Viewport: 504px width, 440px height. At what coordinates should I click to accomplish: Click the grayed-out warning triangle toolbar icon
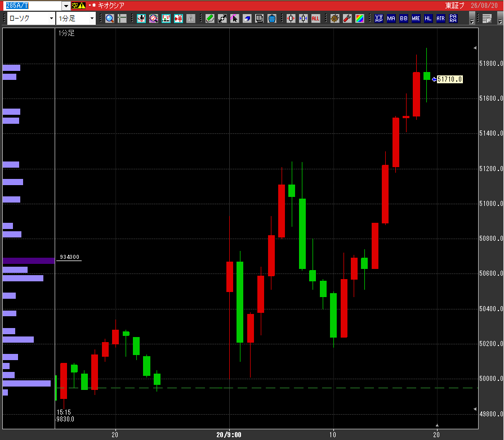point(190,19)
